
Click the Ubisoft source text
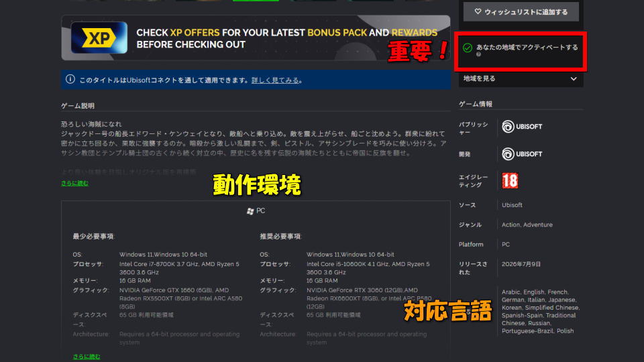(x=512, y=205)
